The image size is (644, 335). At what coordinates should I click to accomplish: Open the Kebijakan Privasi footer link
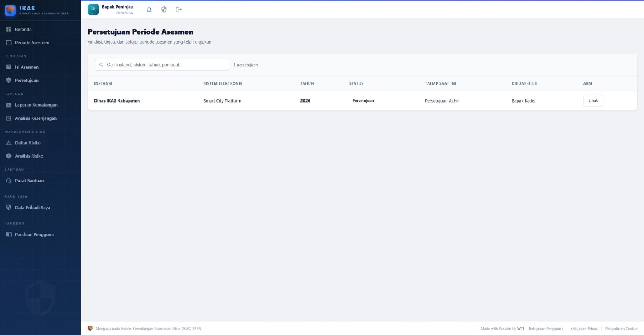click(x=584, y=329)
